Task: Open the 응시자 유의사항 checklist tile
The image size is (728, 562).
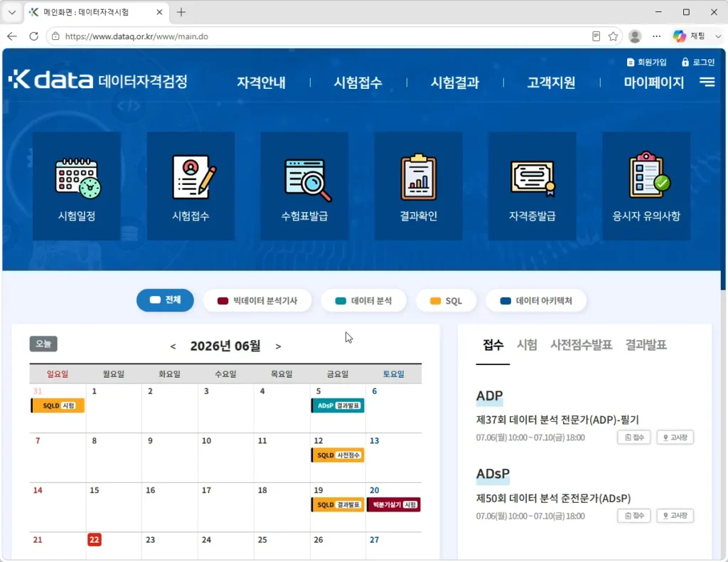Action: coord(646,186)
